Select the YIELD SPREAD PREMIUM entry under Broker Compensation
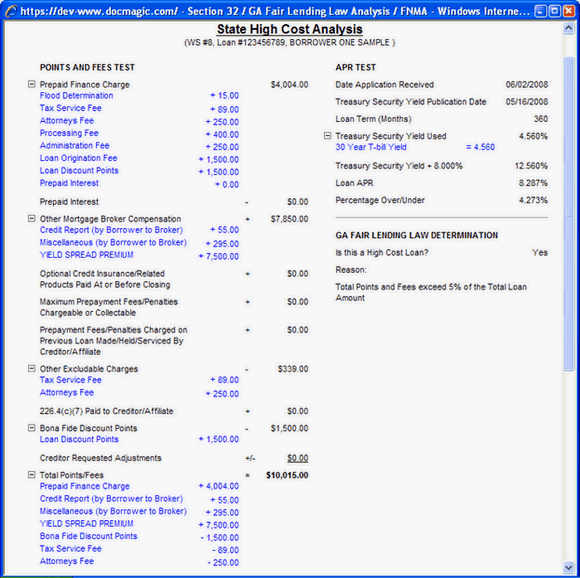Image resolution: width=580 pixels, height=578 pixels. (x=87, y=255)
